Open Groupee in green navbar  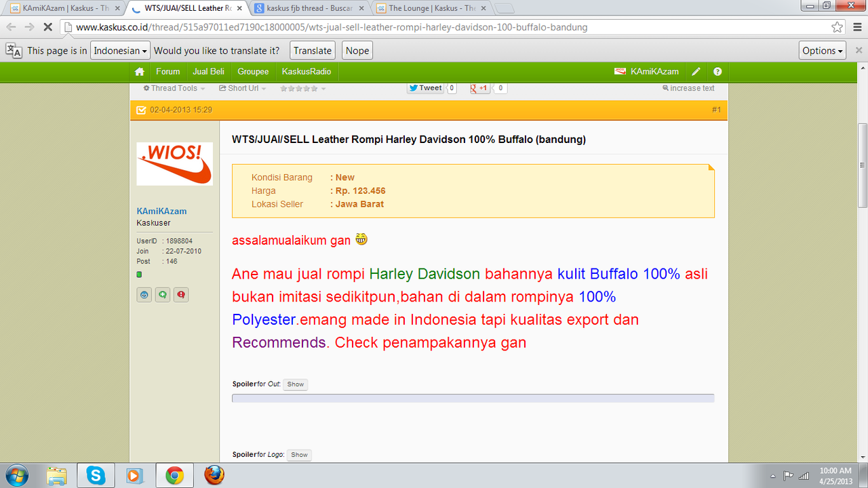tap(253, 72)
